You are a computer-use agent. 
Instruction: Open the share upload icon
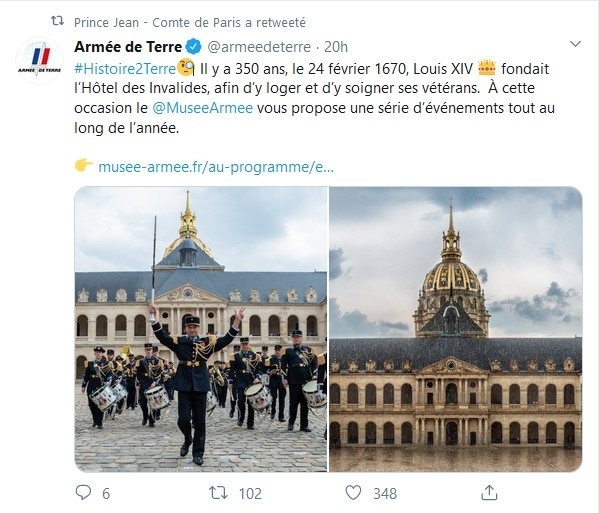(x=489, y=492)
